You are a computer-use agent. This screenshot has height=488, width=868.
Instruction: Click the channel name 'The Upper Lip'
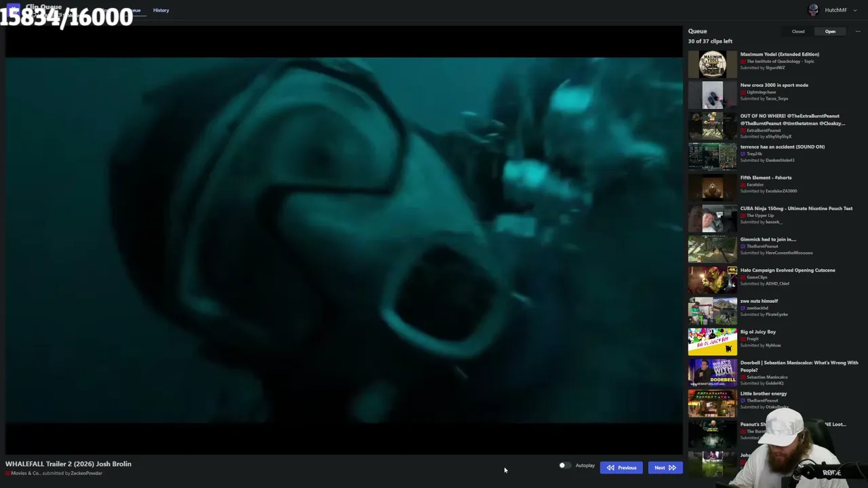click(760, 216)
